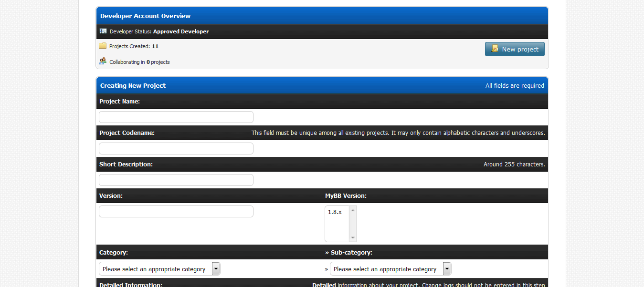Viewport: 644px width, 287px height.
Task: Select 1.8.x in the MyBB Version list
Action: tap(335, 212)
